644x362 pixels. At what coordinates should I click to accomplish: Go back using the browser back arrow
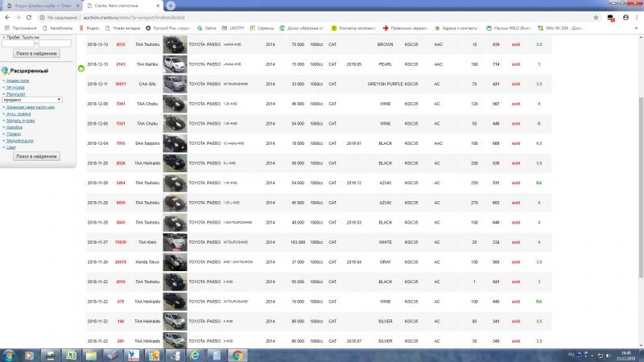click(x=7, y=18)
